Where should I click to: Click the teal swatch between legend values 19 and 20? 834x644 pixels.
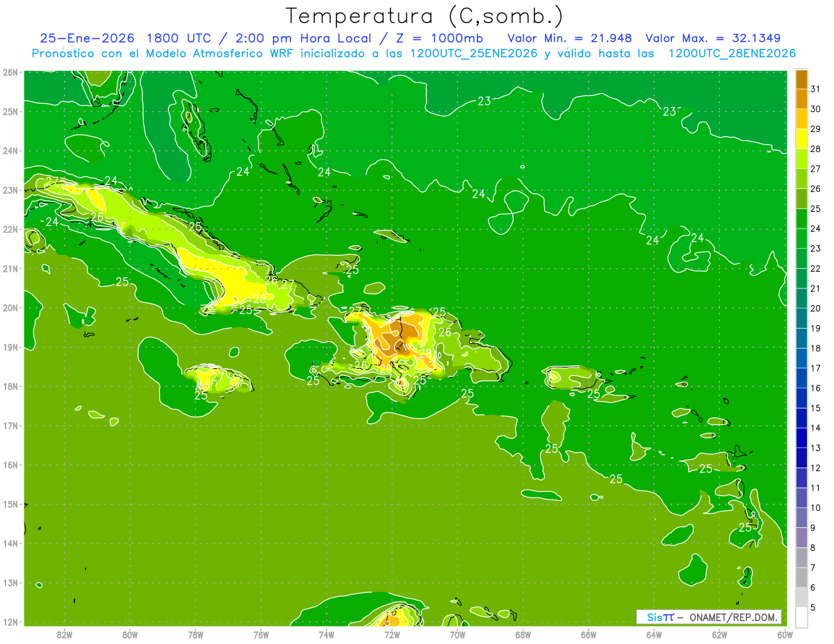coord(801,318)
